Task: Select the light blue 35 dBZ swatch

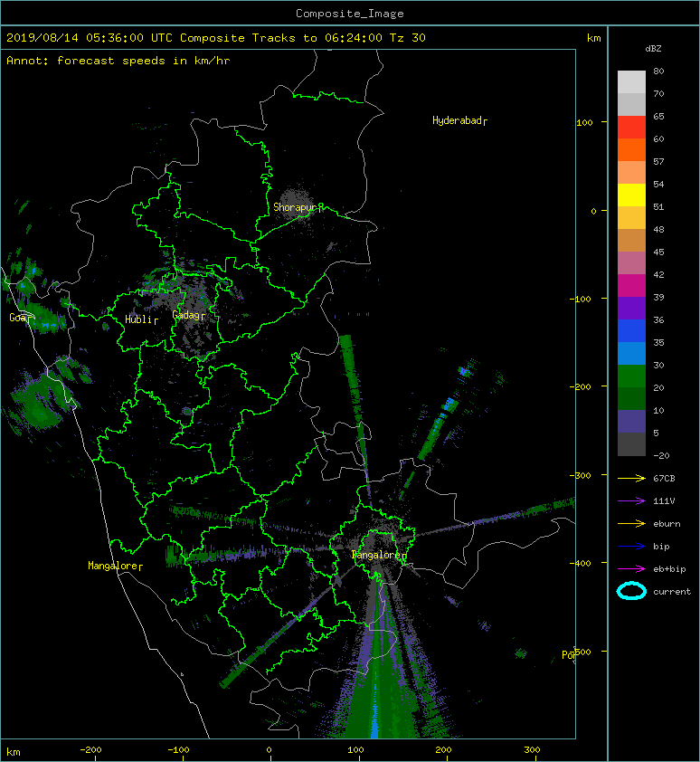Action: coord(631,353)
